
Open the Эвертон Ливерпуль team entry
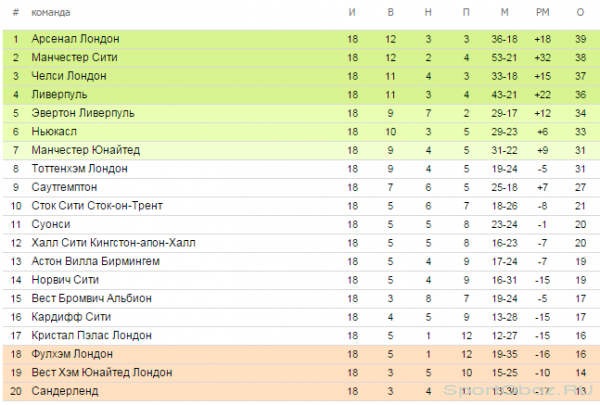(x=83, y=113)
